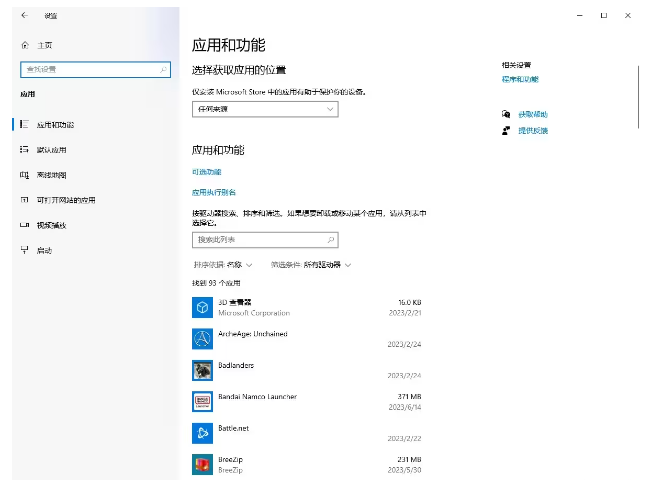Click the Bandai Namco Launcher icon

pyautogui.click(x=202, y=402)
